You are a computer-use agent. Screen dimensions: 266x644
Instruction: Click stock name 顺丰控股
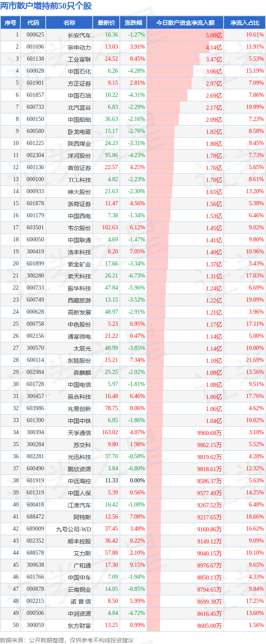[x=79, y=541]
